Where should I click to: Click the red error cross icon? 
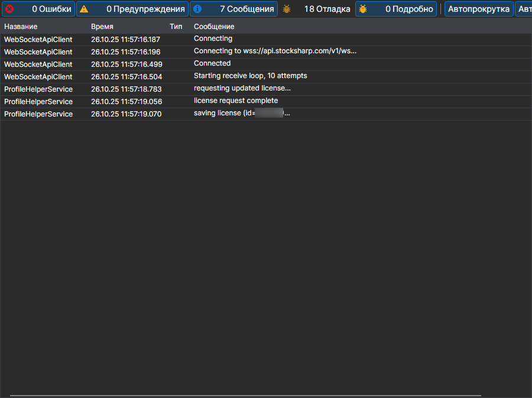point(9,9)
